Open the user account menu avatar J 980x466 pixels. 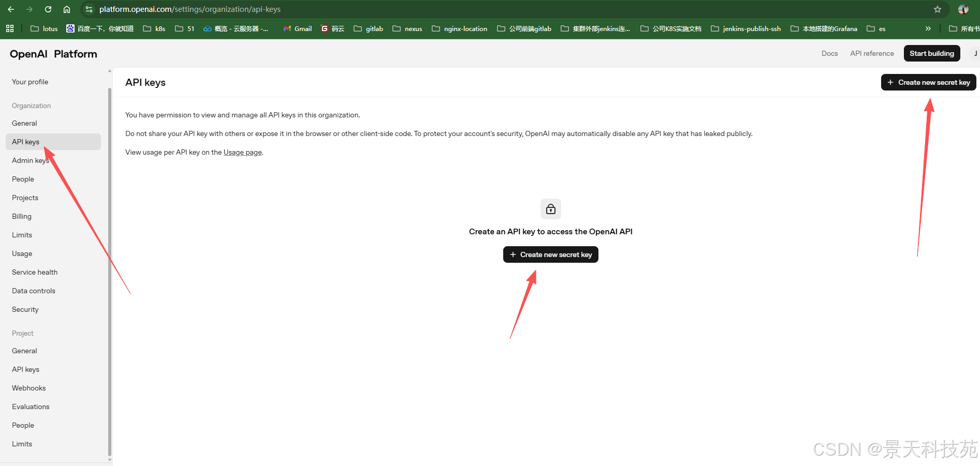(x=975, y=53)
